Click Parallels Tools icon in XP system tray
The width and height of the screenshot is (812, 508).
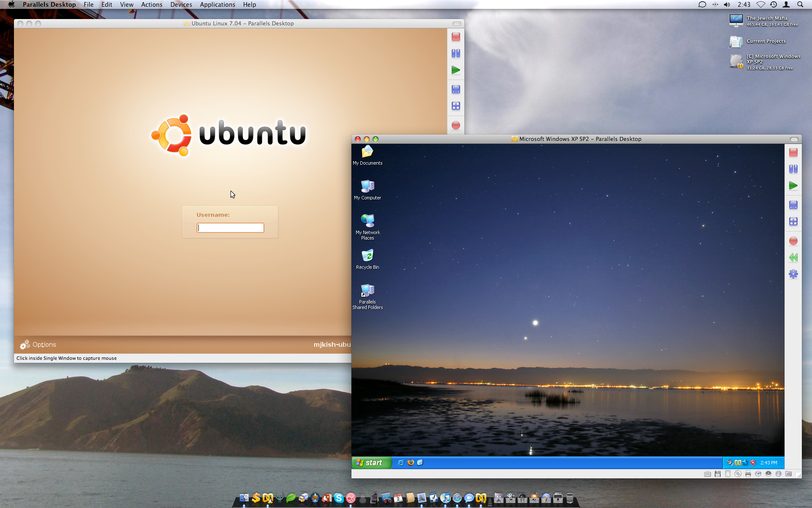[x=738, y=463]
